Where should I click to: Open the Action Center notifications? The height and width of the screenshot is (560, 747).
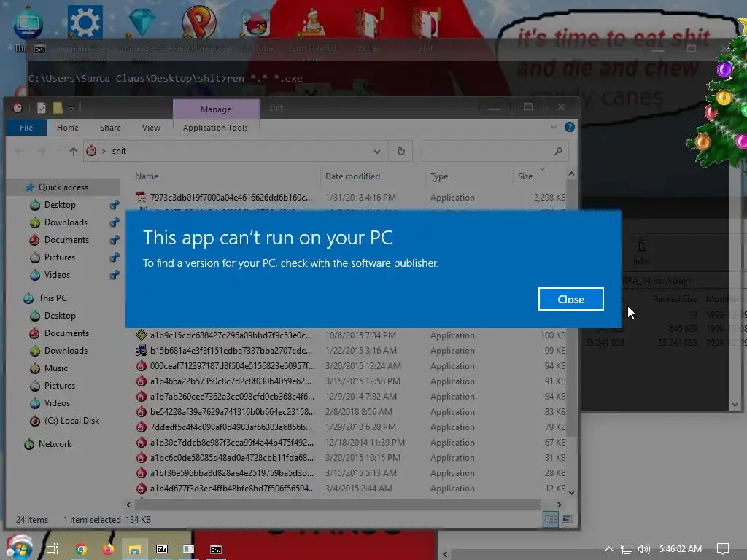click(x=723, y=549)
